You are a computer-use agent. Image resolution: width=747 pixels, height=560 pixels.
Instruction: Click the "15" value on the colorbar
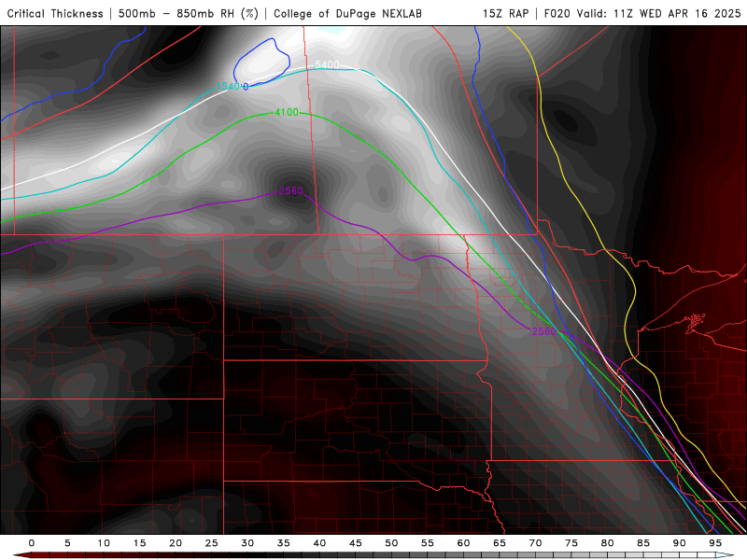tap(139, 543)
